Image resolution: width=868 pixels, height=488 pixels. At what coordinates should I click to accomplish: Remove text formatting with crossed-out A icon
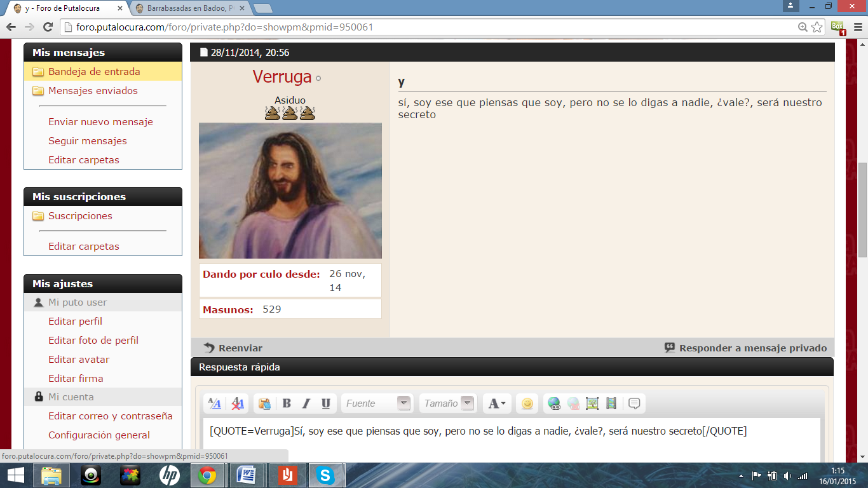click(238, 403)
